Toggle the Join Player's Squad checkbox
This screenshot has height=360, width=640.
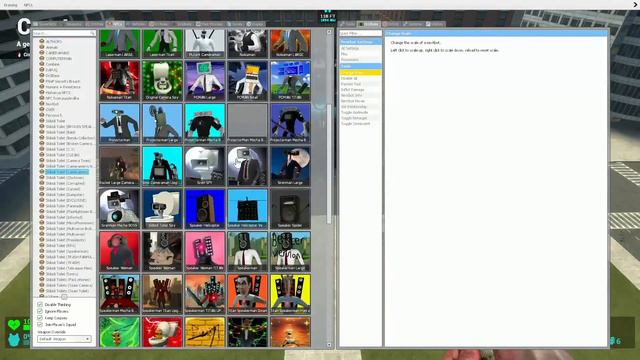pos(40,324)
